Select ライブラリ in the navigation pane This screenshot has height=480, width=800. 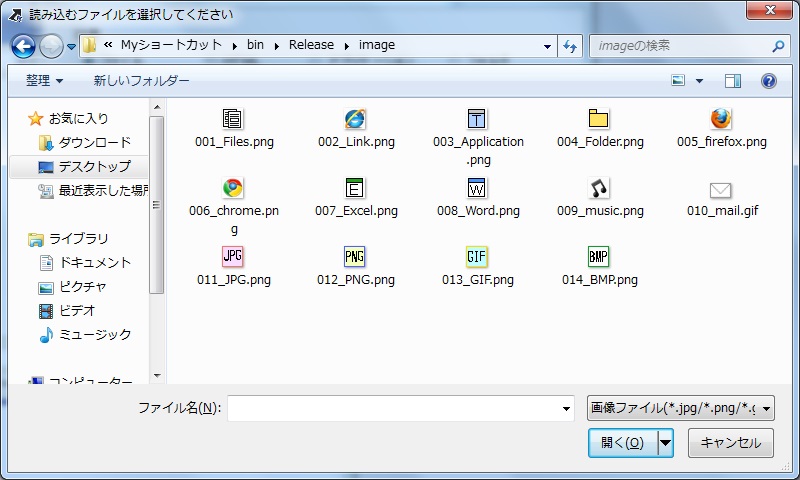tap(68, 239)
